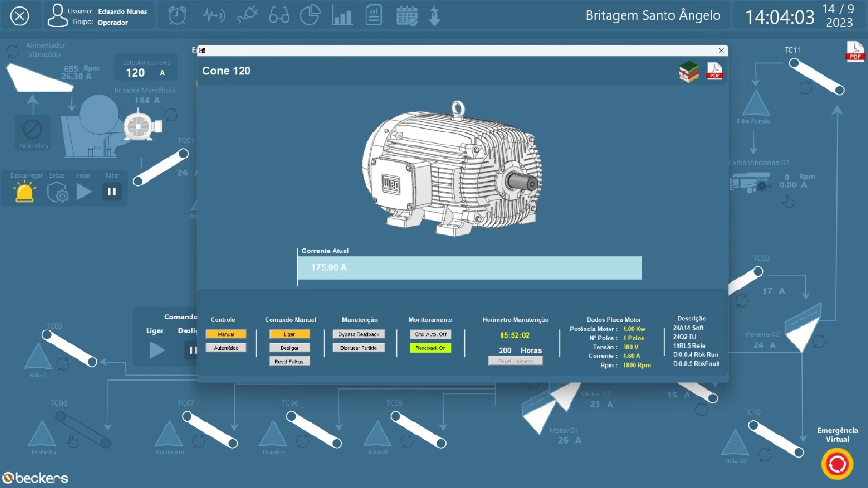Click the Descarregar alarm siren icon
Image resolution: width=868 pixels, height=488 pixels.
pyautogui.click(x=25, y=192)
